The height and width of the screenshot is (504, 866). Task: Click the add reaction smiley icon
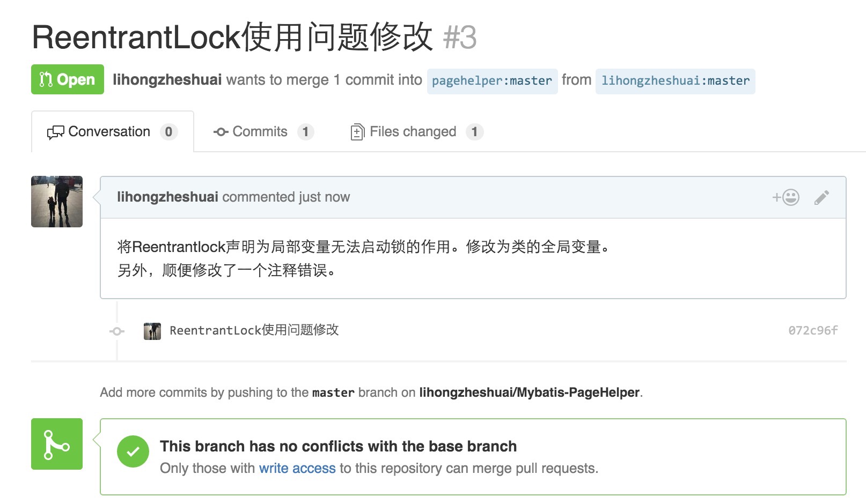click(x=786, y=197)
